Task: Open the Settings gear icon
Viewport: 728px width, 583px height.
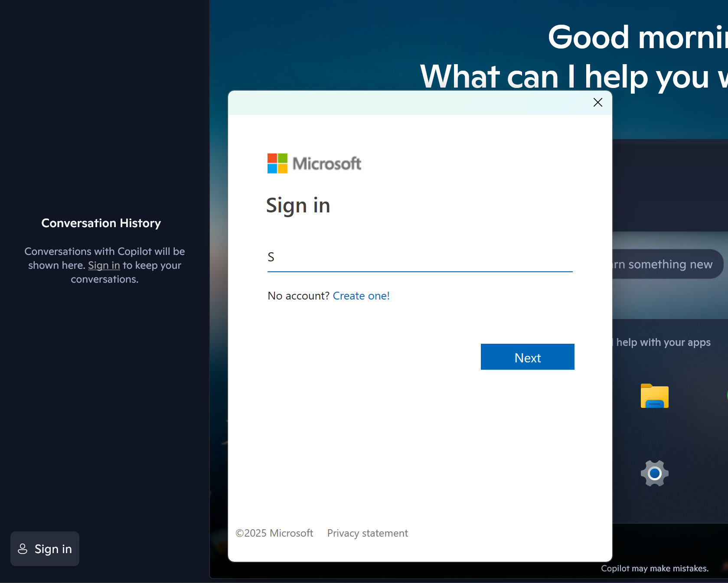Action: pos(654,473)
